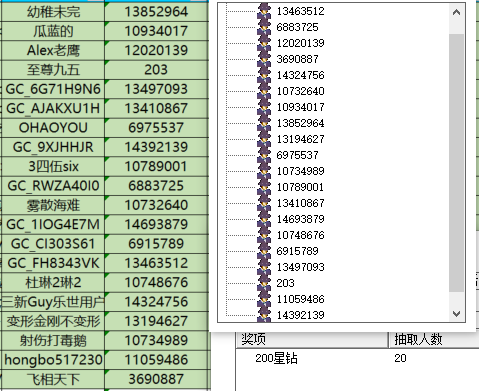Click the avatar icon next to 12020139 in list
479x391 pixels.
coord(264,43)
